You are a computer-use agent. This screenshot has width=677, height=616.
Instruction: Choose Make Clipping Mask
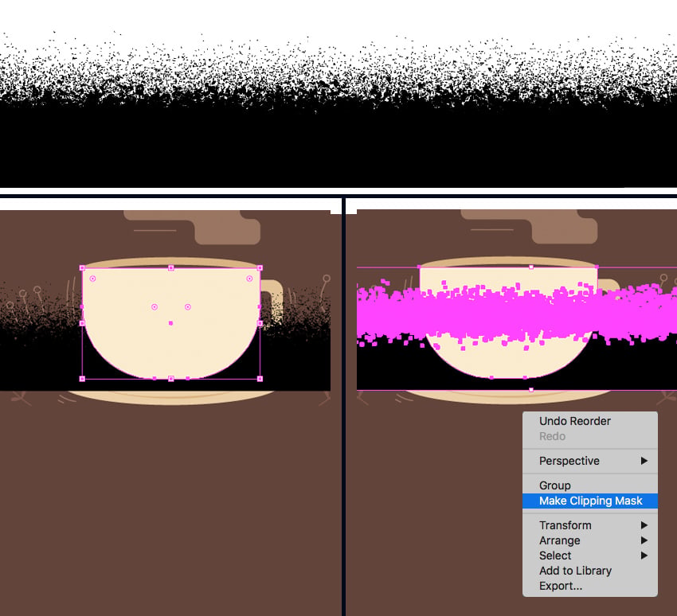point(589,501)
